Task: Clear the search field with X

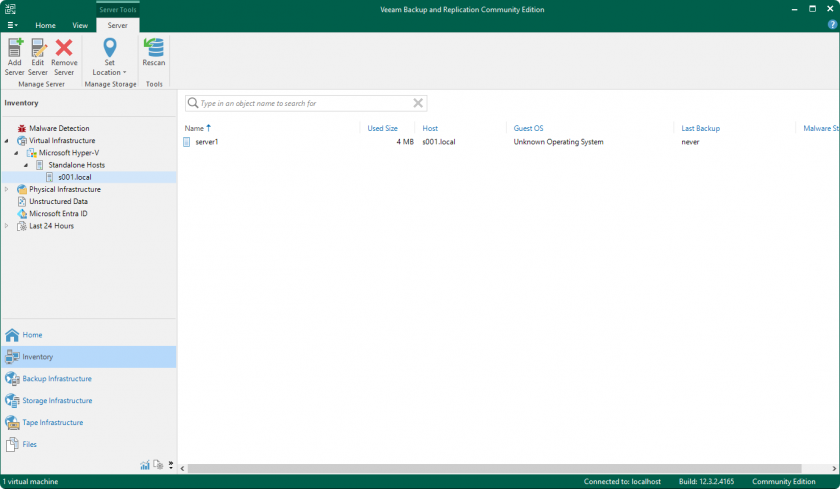Action: click(419, 103)
